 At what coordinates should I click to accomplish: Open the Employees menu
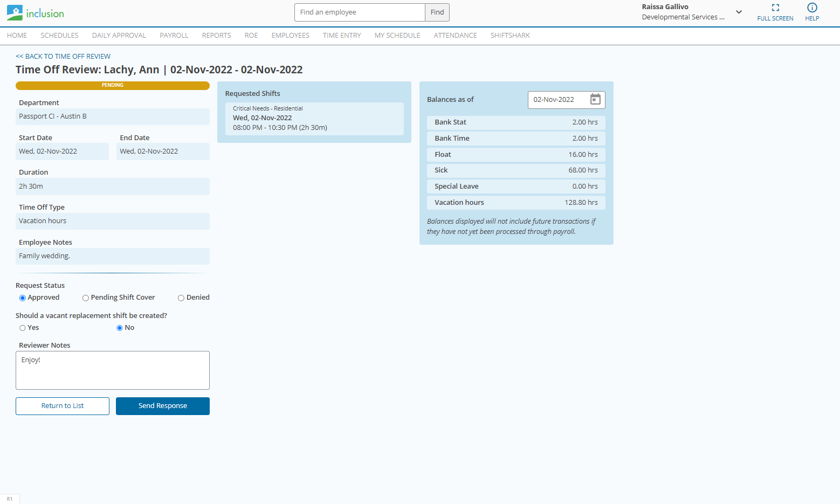click(x=291, y=36)
